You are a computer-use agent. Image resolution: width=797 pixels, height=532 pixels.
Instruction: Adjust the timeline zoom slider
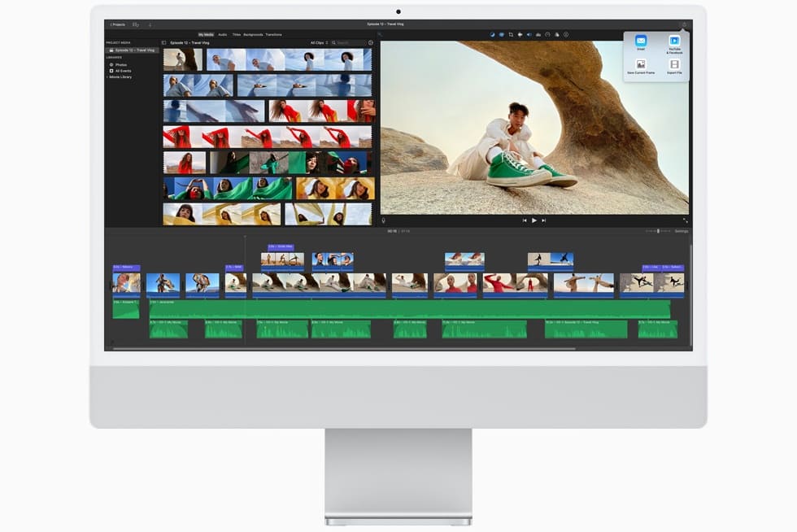coord(658,231)
